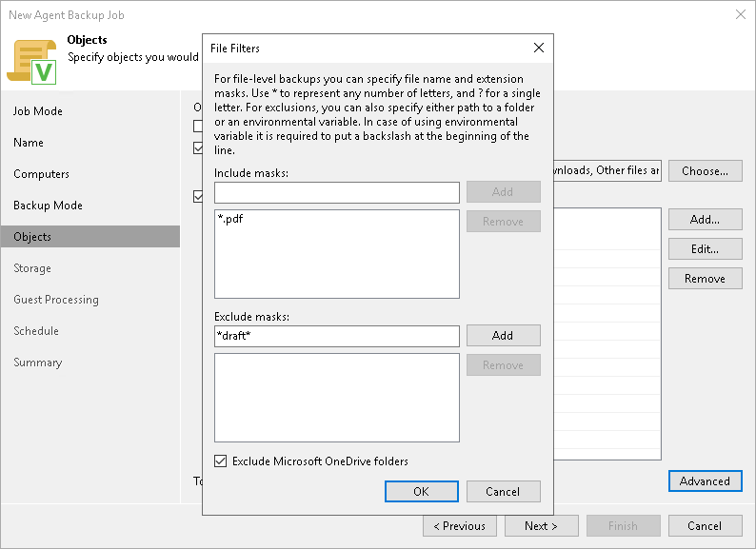Confirm File Filters with OK

[x=422, y=491]
